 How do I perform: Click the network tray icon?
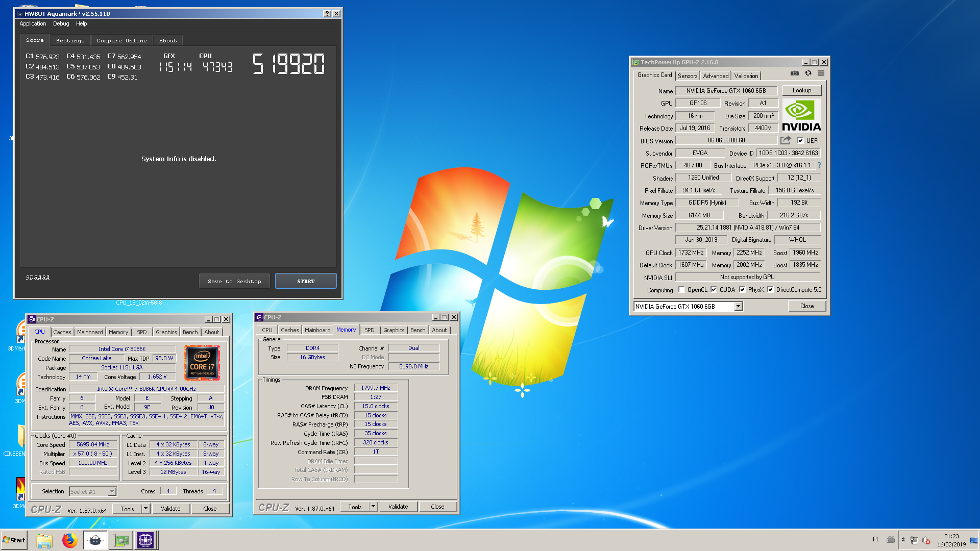pos(914,540)
